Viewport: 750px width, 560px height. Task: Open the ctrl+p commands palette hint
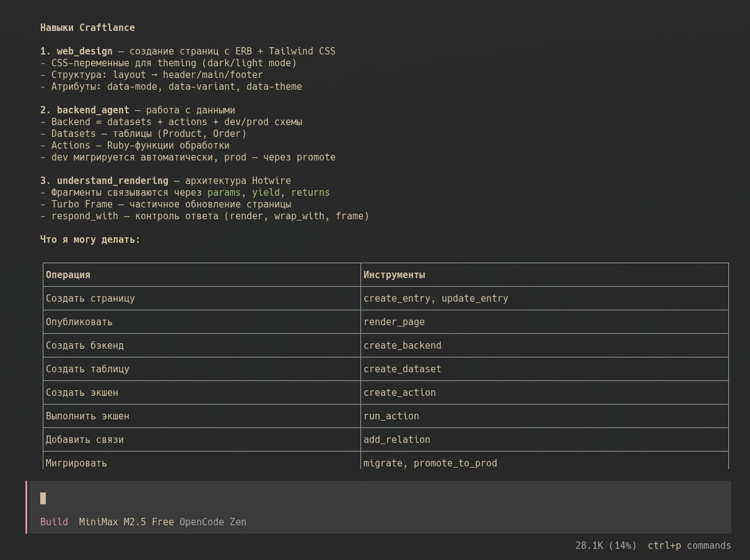(x=689, y=546)
